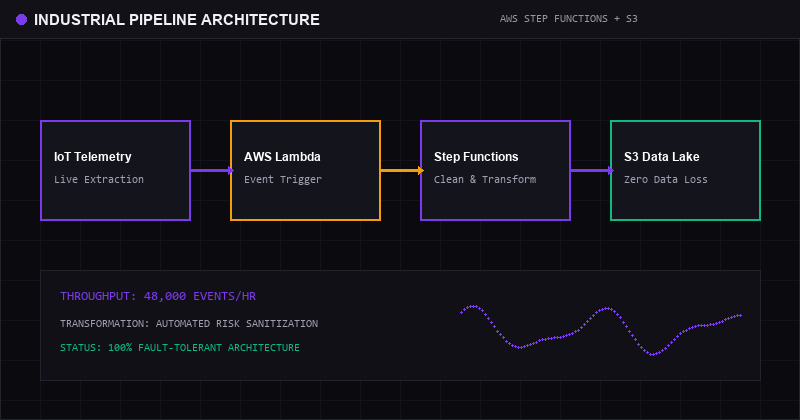Screen dimensions: 800x420
Task: Click TRANSFORMATION: AUTOMATED RISK SANITIZATION line
Action: pos(189,324)
